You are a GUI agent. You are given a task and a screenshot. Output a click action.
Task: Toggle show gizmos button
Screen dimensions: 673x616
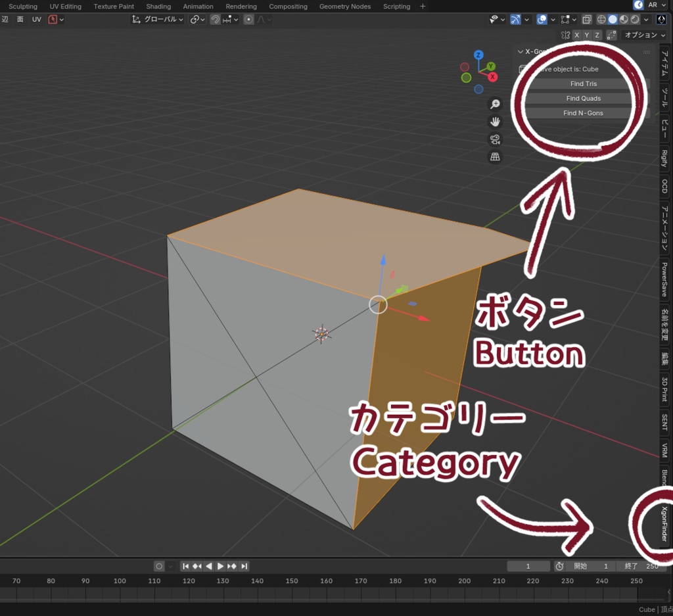[515, 19]
